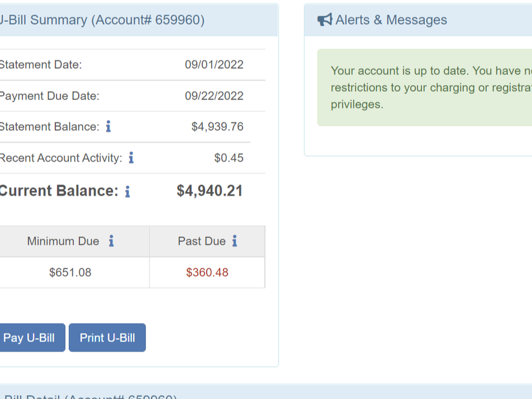
Task: Show the Minimum Due info tooltip icon
Action: [x=111, y=241]
